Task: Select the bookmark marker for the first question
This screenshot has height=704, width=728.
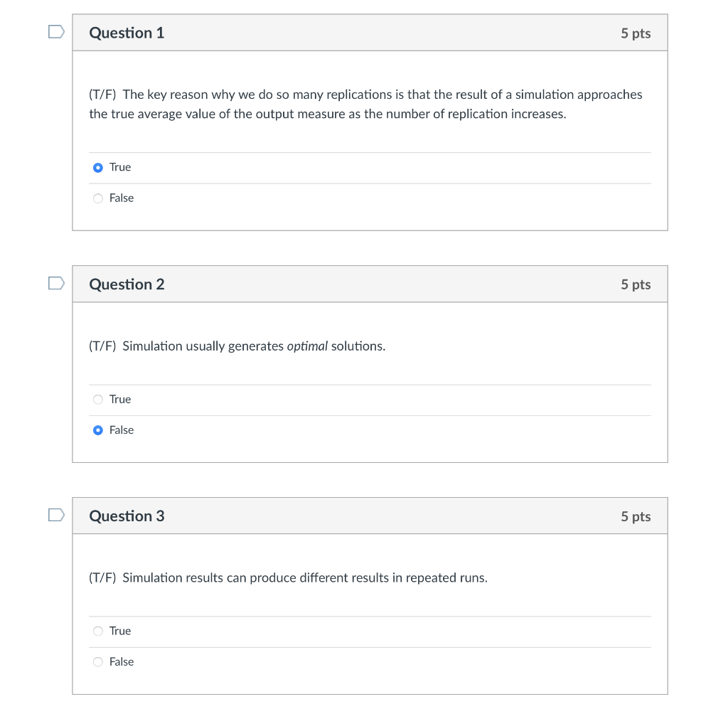Action: (55, 31)
